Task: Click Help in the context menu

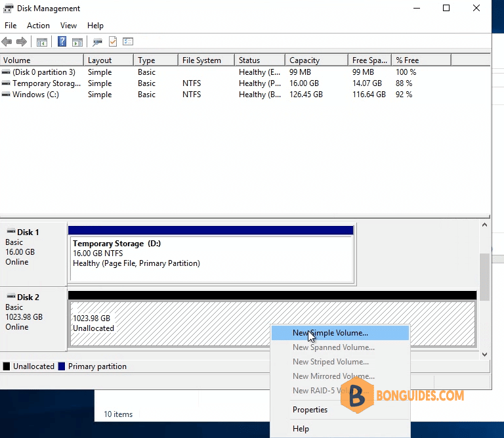Action: tap(301, 429)
